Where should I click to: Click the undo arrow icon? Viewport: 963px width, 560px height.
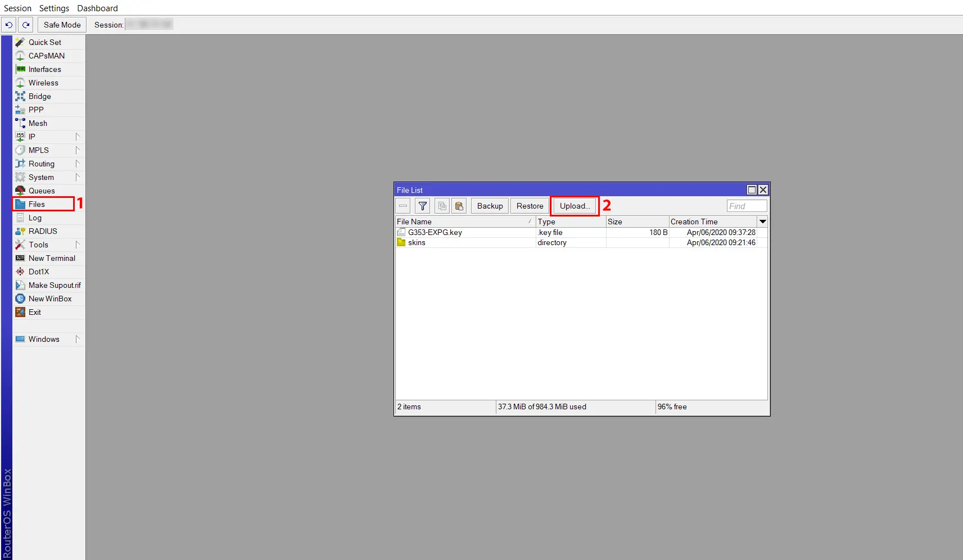tap(9, 25)
